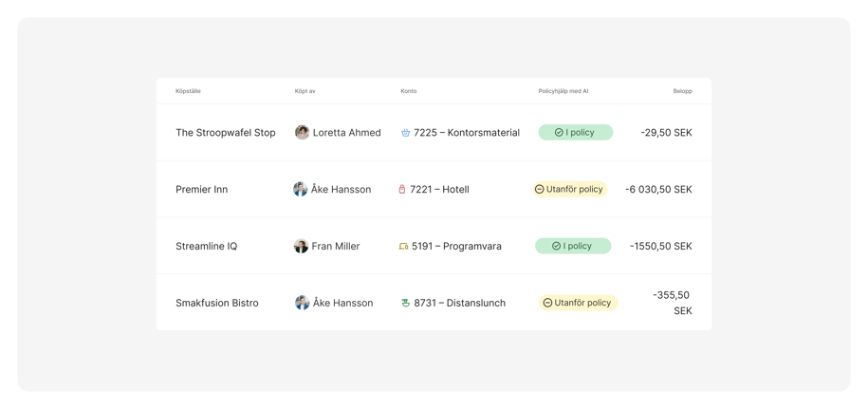Click the Konto column header
The width and height of the screenshot is (868, 409).
pyautogui.click(x=408, y=91)
